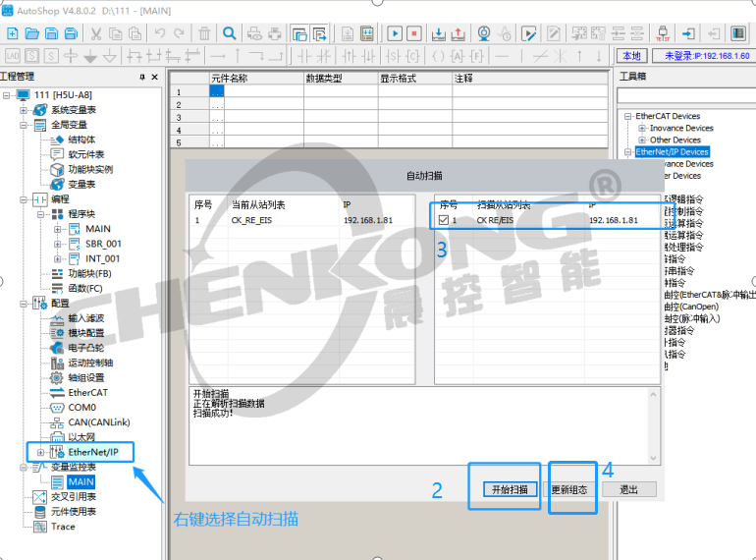This screenshot has height=560, width=756.
Task: Collapse the 编程 node
Action: pos(24,199)
